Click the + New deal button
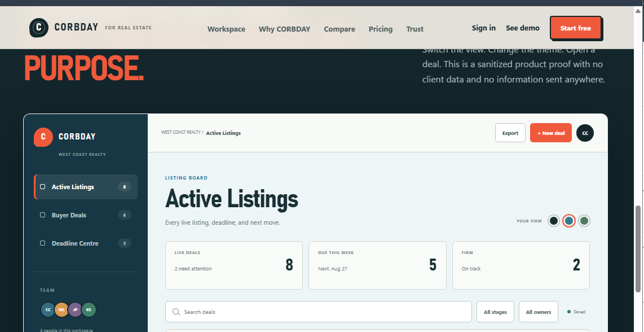Viewport: 644px width, 332px height. tap(551, 133)
